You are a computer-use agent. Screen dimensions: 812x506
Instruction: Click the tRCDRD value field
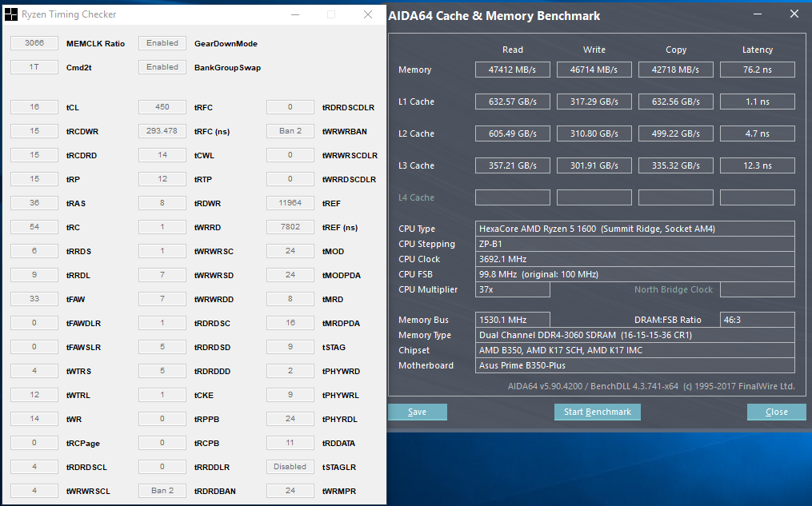[x=34, y=155]
